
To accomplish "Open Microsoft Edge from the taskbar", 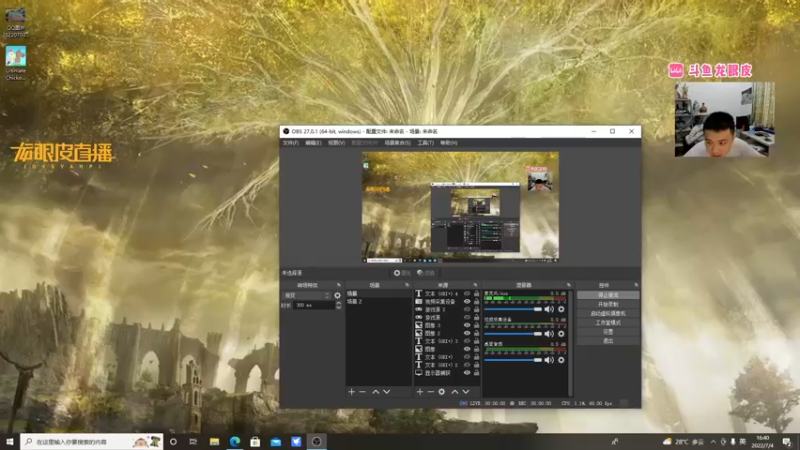I will click(x=235, y=442).
